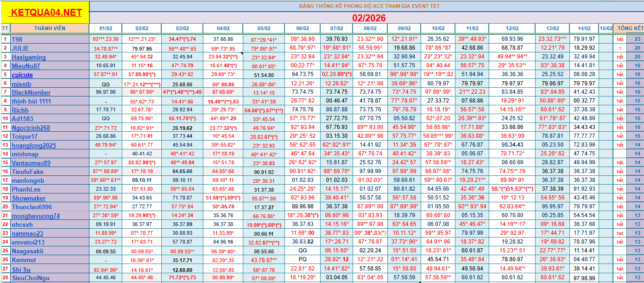Select the 14/02 date column header
644x283 pixels.
[584, 28]
